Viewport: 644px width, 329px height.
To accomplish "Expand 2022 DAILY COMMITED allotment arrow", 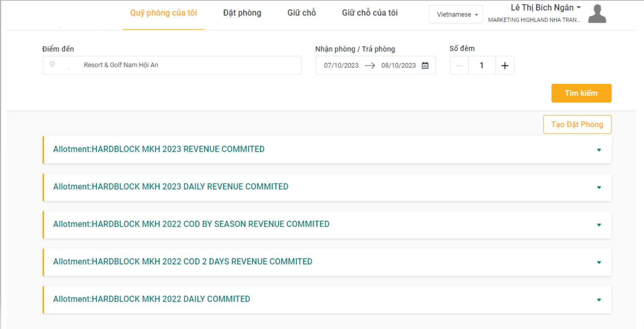I will click(599, 300).
